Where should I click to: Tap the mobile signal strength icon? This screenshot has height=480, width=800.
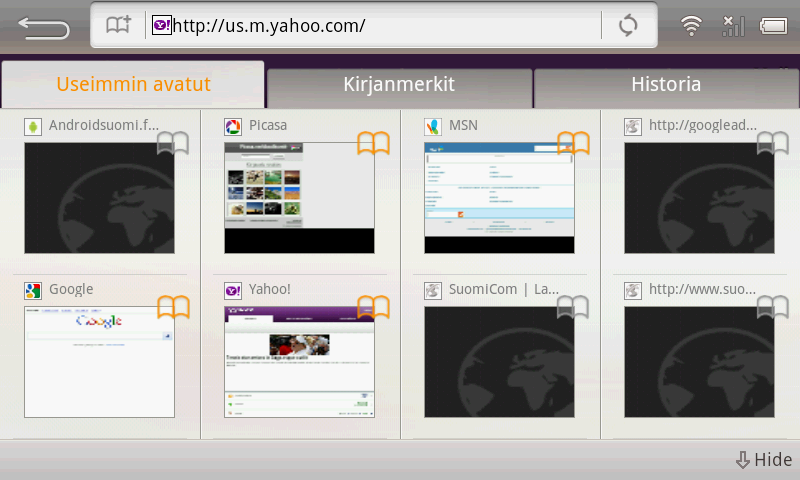pyautogui.click(x=733, y=26)
